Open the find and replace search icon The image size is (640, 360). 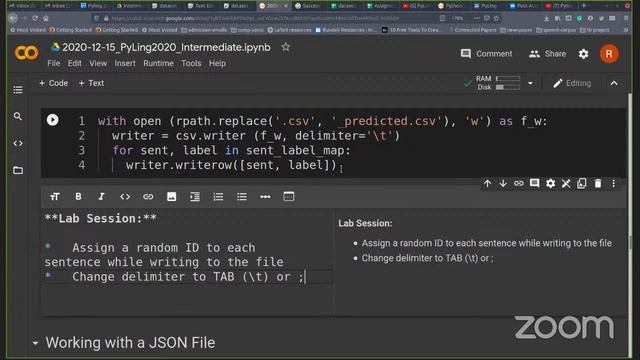point(18,117)
